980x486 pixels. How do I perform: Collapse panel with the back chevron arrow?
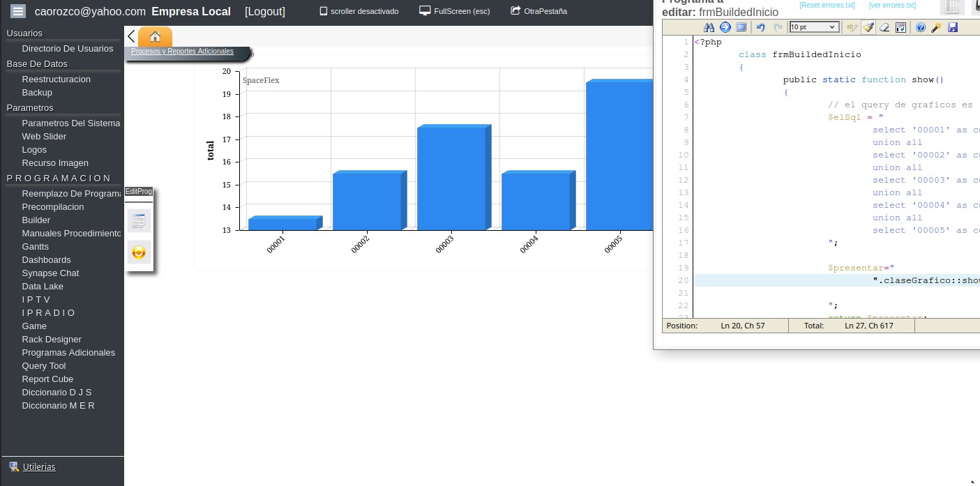click(131, 37)
